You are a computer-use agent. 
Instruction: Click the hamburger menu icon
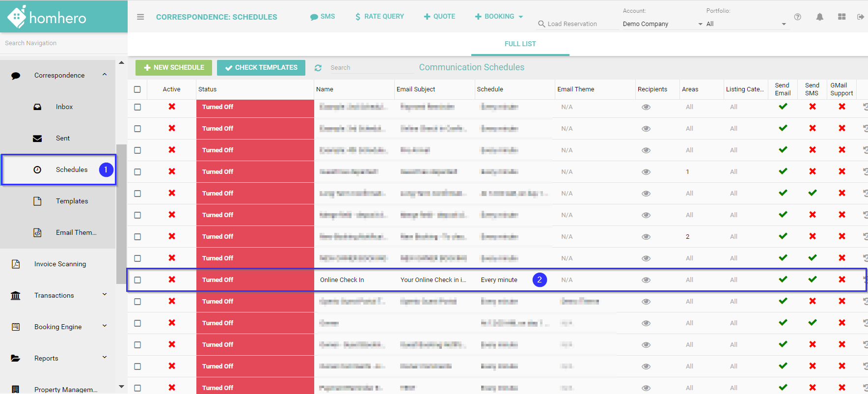pos(140,17)
